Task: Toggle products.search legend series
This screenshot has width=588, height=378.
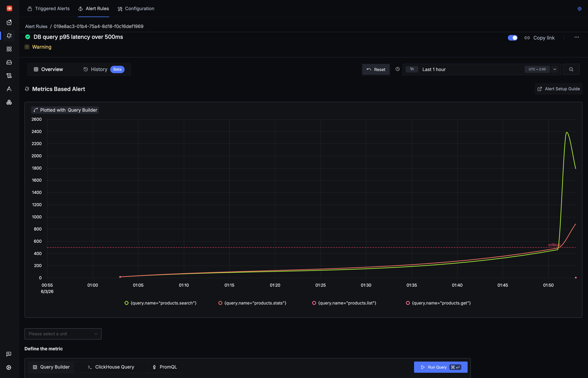Action: (x=160, y=303)
